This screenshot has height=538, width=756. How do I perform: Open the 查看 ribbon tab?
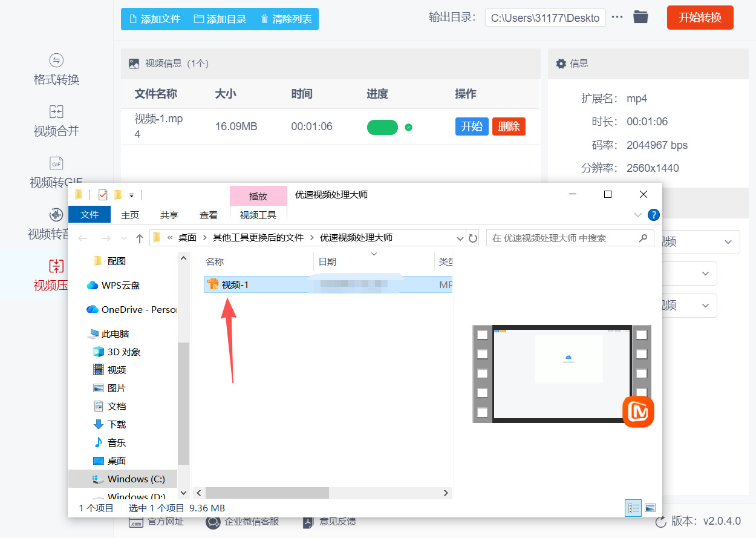209,215
